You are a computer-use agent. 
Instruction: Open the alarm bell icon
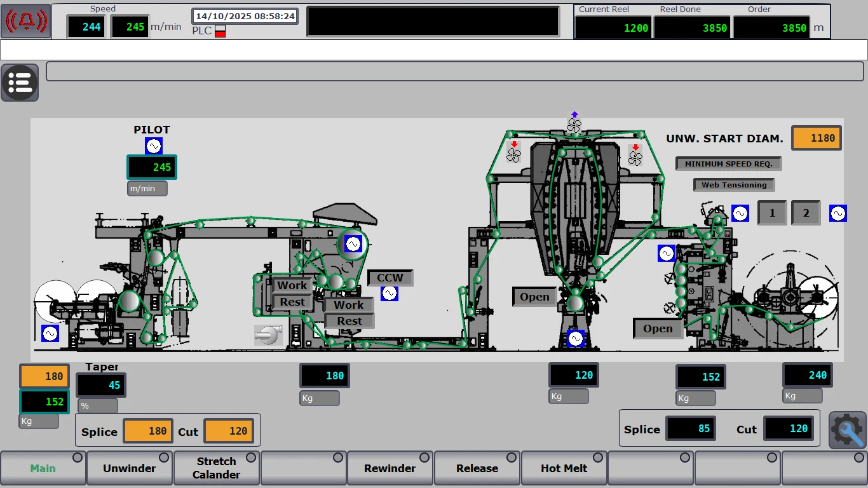(26, 21)
